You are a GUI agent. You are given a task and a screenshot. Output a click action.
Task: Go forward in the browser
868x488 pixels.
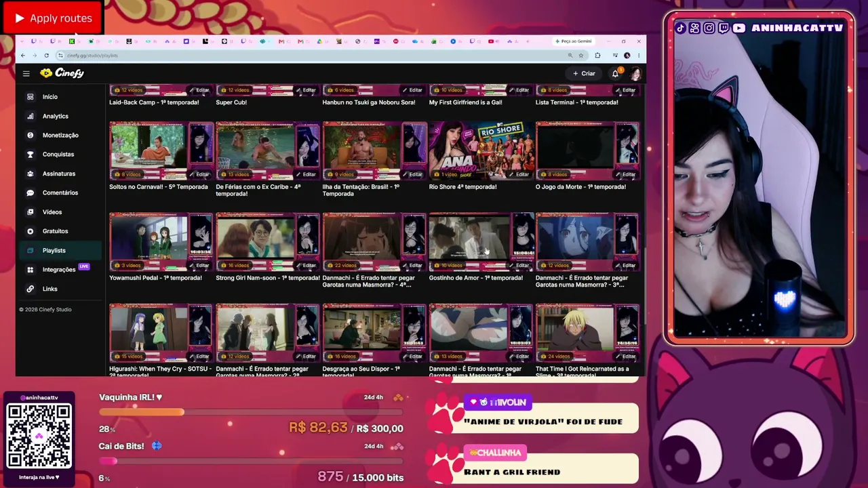pyautogui.click(x=34, y=56)
